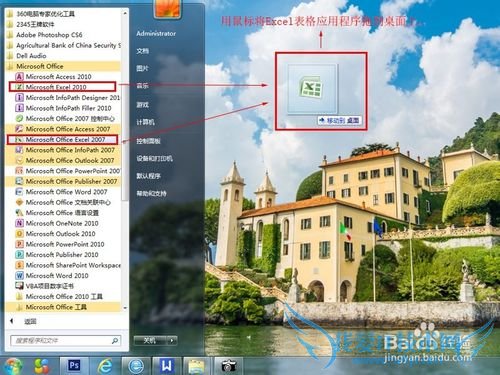Open 文档 in the Start menu
Image resolution: width=500 pixels, height=375 pixels.
click(x=142, y=51)
